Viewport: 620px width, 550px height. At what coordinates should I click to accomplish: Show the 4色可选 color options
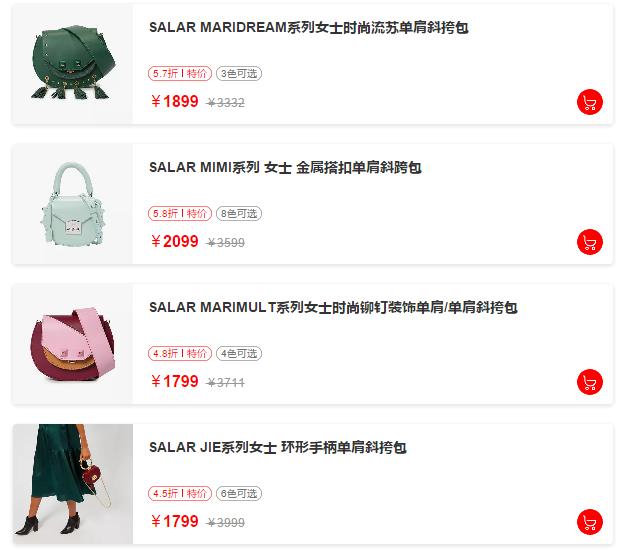[x=239, y=353]
